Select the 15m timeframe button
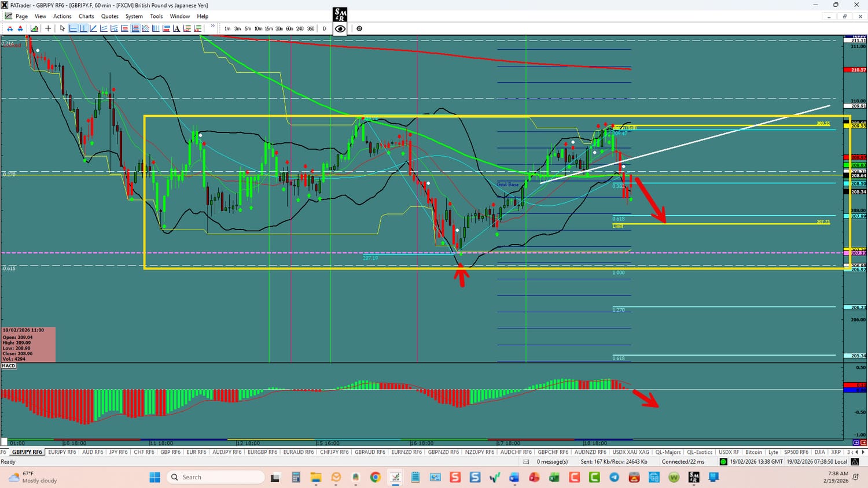The height and width of the screenshot is (488, 868). (x=269, y=28)
